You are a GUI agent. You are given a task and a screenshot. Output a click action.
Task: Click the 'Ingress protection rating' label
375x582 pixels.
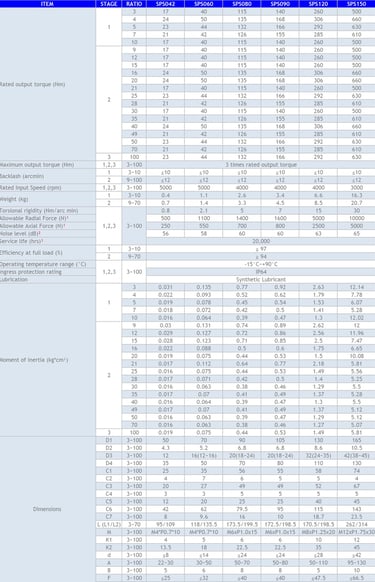click(x=31, y=272)
